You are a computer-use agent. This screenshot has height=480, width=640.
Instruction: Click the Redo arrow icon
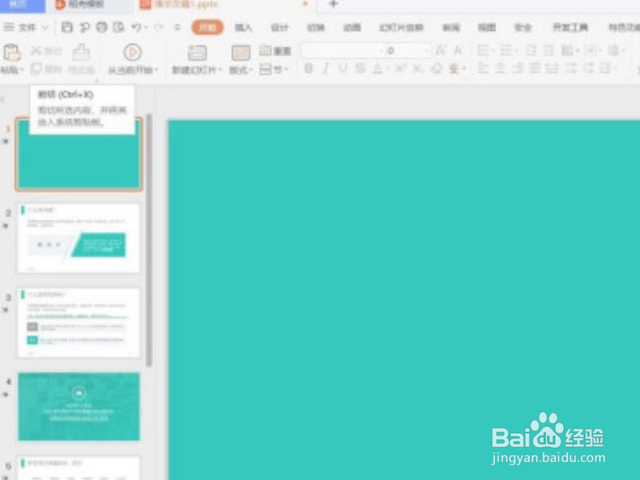[x=158, y=27]
